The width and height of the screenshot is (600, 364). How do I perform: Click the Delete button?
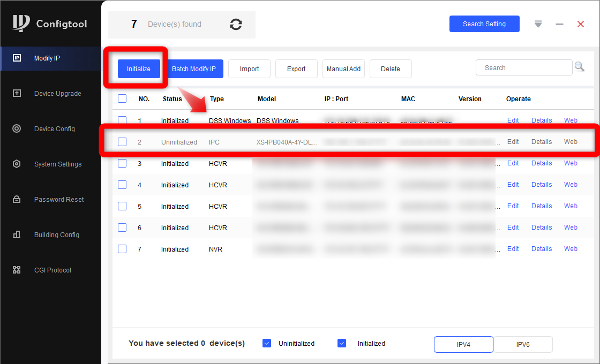[x=391, y=69]
